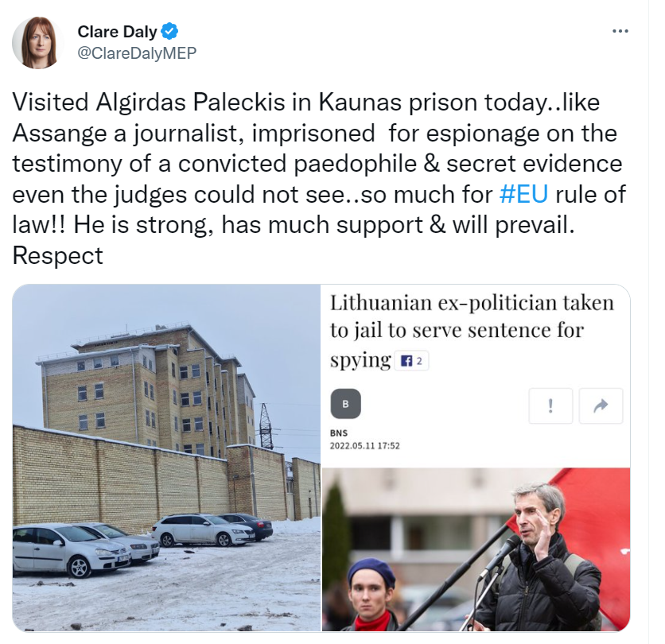Open Clare Daly's profile avatar
665x644 pixels.
click(x=37, y=43)
